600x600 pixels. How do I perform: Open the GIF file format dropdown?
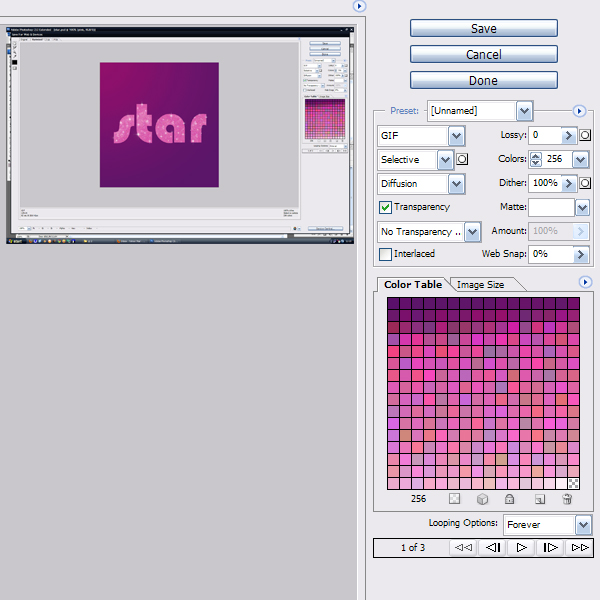pos(456,136)
